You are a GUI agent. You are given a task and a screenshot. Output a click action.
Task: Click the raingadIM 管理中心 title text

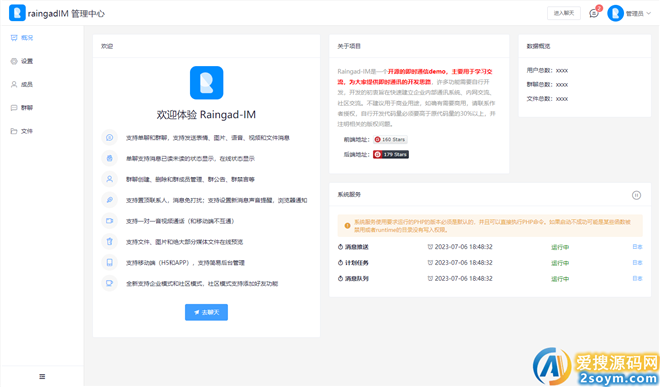pyautogui.click(x=66, y=14)
